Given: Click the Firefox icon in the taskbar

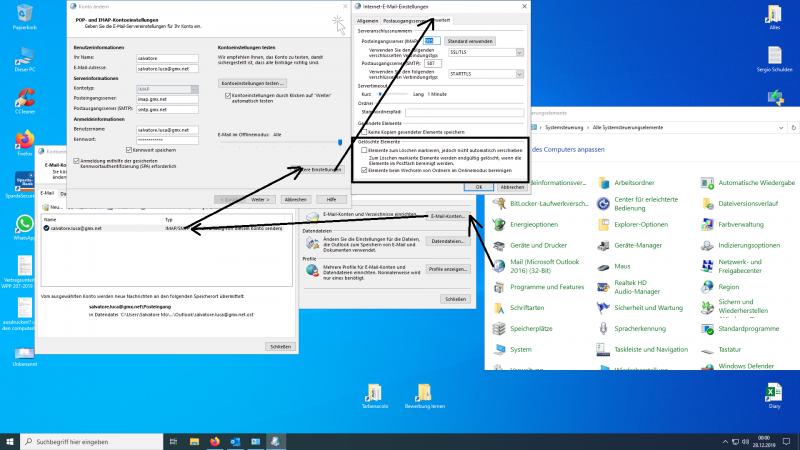Looking at the screenshot, I should (x=213, y=440).
